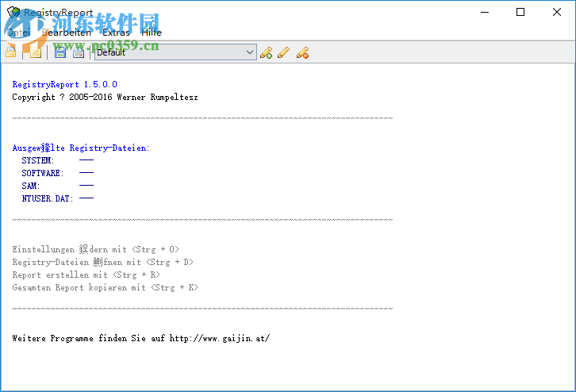The image size is (576, 392).
Task: Click the RegistryReport app icon in title bar
Action: pyautogui.click(x=13, y=12)
